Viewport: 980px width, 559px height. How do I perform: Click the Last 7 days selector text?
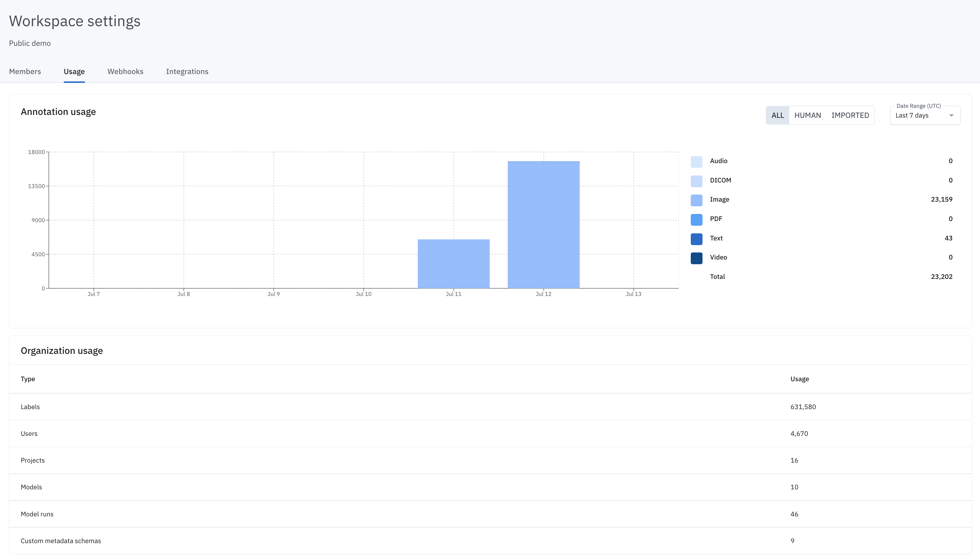912,116
